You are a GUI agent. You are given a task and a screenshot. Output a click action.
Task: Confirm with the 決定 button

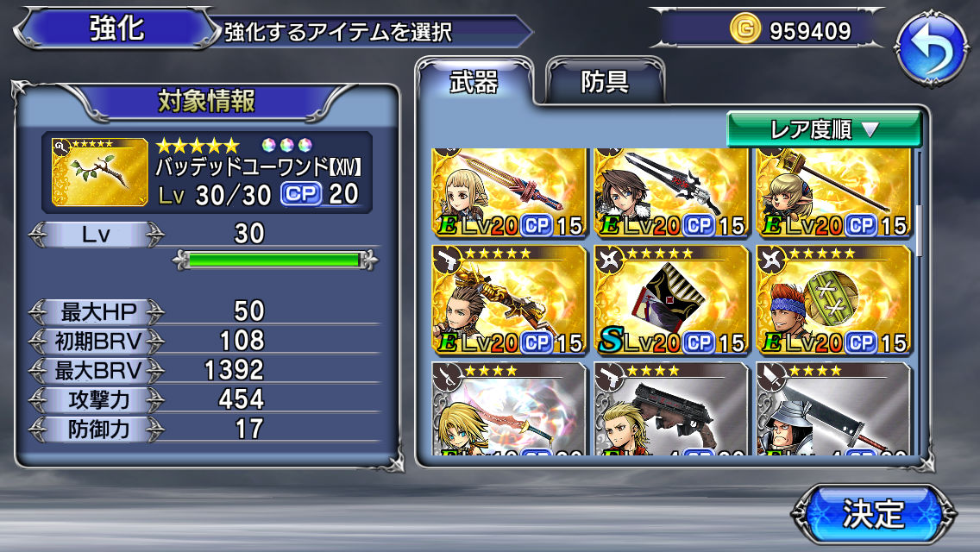coord(873,514)
